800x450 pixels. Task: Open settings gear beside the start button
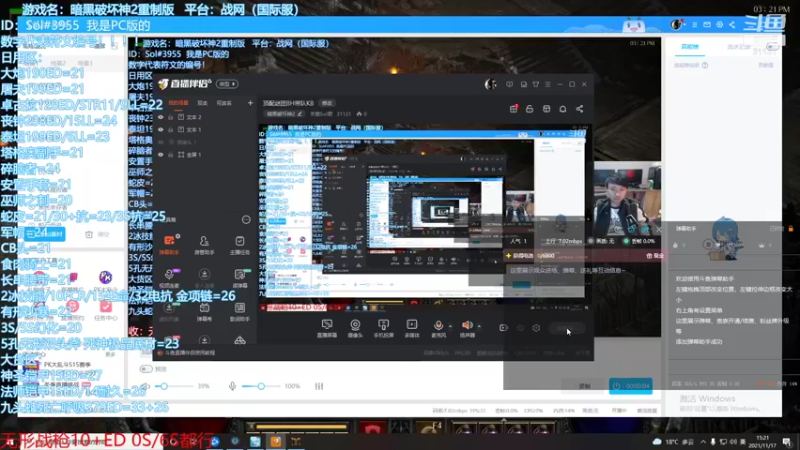[x=536, y=328]
